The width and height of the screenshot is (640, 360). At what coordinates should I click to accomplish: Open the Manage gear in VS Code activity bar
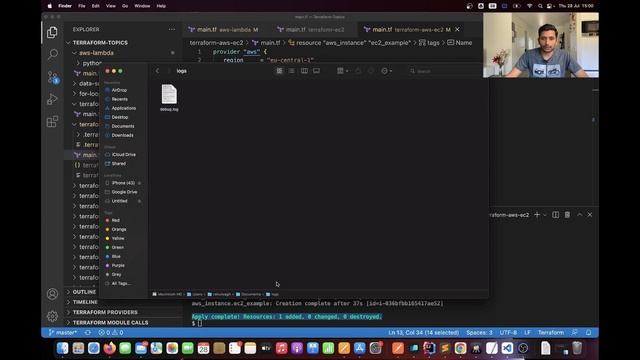pos(52,316)
